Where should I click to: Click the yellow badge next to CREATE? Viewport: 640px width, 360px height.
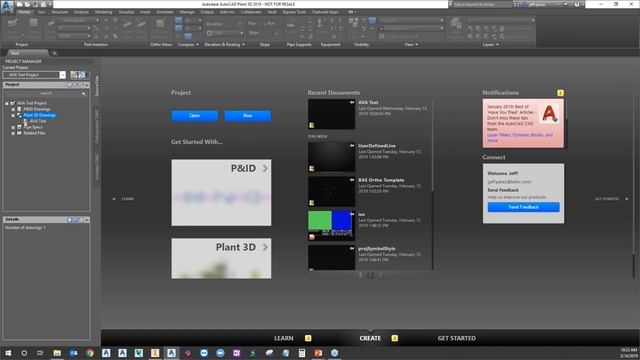(395, 338)
